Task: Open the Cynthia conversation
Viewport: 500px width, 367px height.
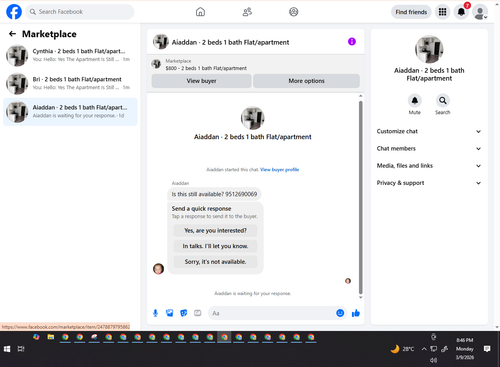Action: tap(70, 55)
